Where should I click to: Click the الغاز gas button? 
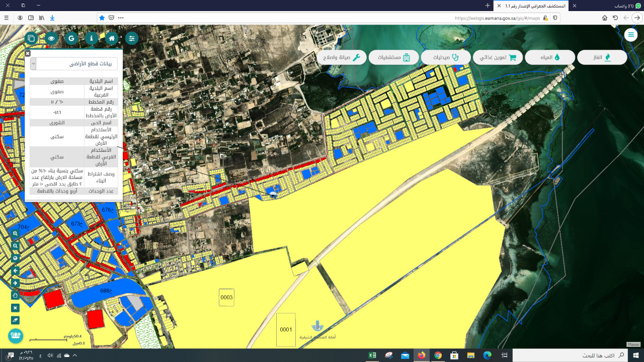click(602, 57)
